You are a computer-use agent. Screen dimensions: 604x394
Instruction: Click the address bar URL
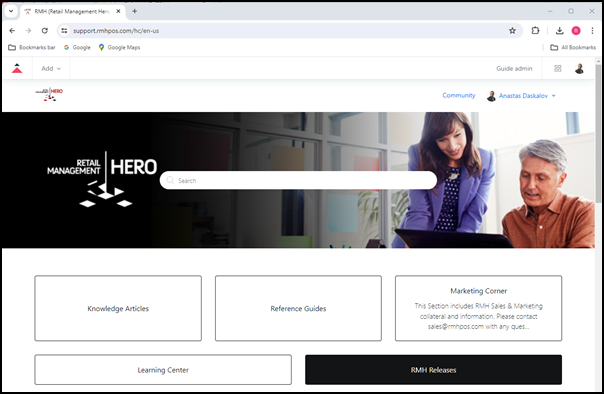(x=116, y=31)
